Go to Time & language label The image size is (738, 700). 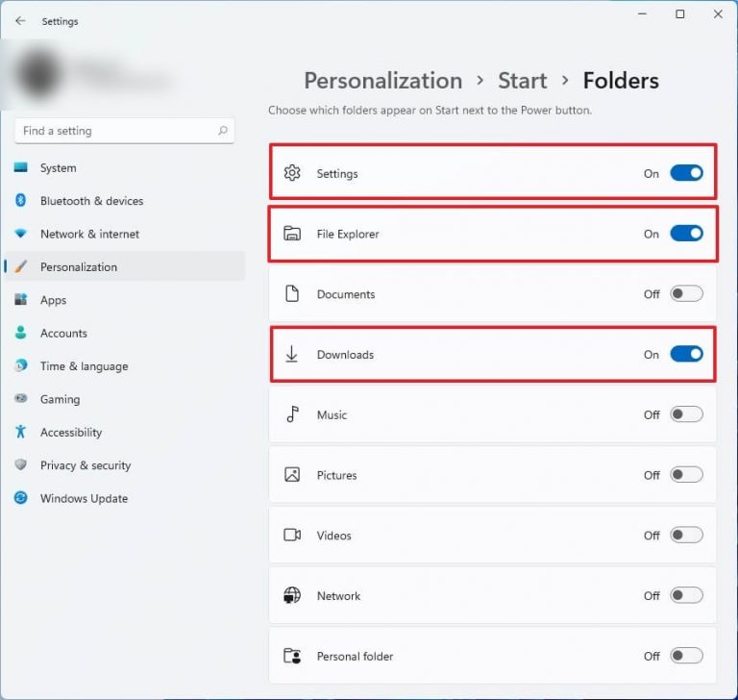85,366
